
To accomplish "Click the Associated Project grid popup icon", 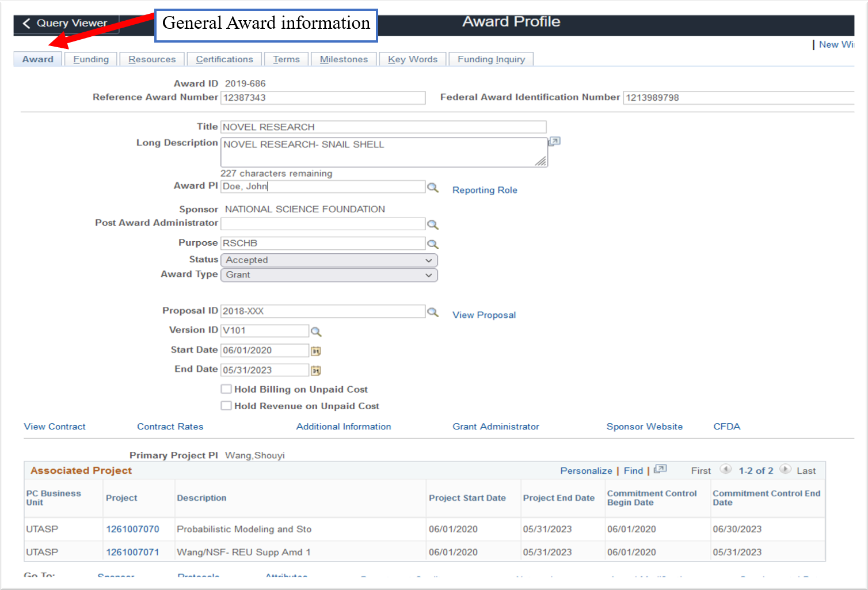I will tap(660, 470).
